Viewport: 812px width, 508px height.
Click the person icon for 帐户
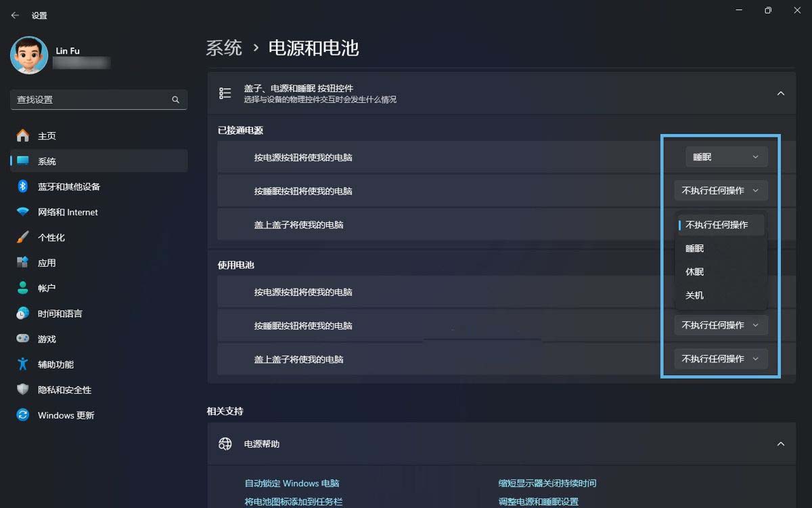coord(22,288)
